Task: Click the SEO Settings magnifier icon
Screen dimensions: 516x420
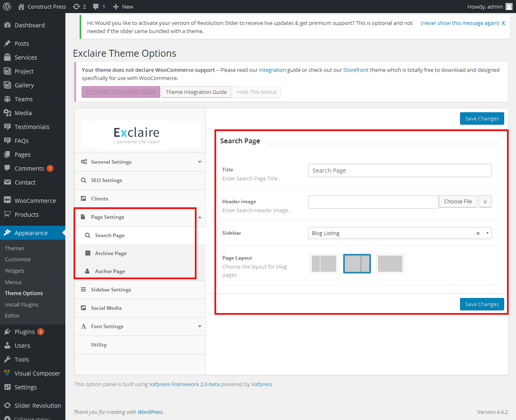Action: 84,180
